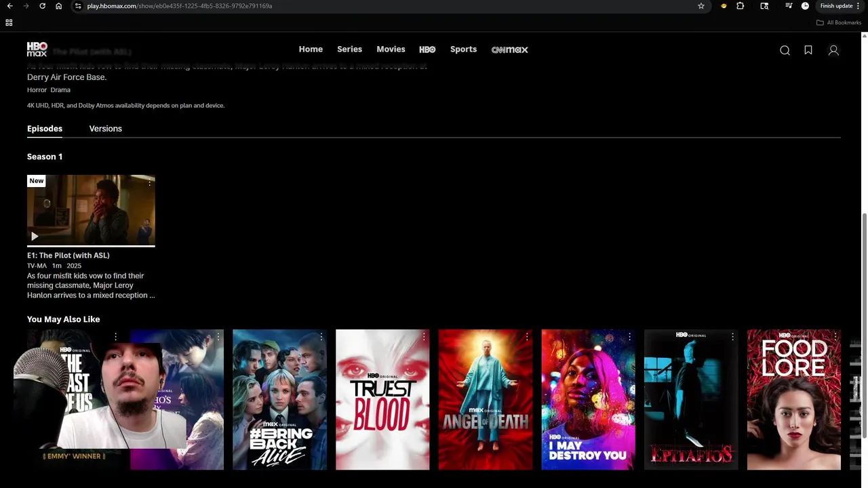Open the Chrome three-dot menu
868x488 pixels.
(859, 6)
